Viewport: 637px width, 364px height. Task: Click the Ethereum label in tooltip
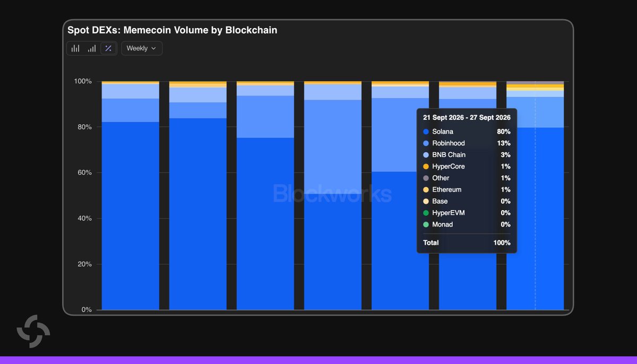coord(446,190)
